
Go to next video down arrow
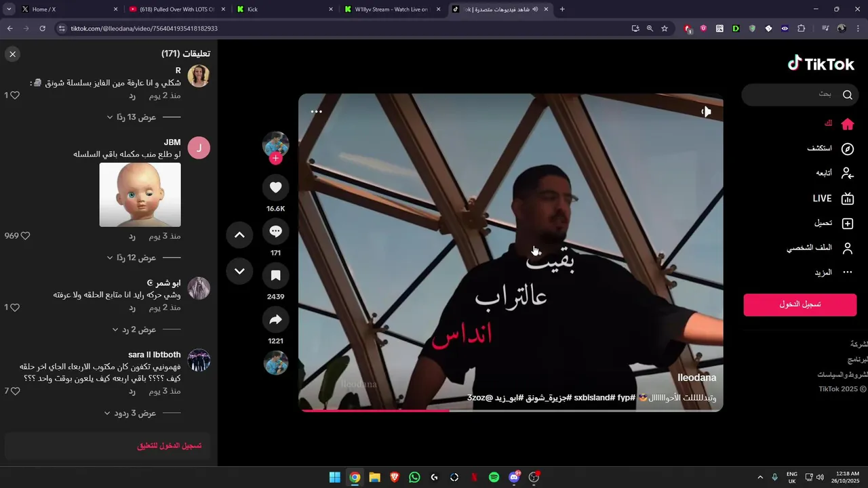(x=239, y=271)
